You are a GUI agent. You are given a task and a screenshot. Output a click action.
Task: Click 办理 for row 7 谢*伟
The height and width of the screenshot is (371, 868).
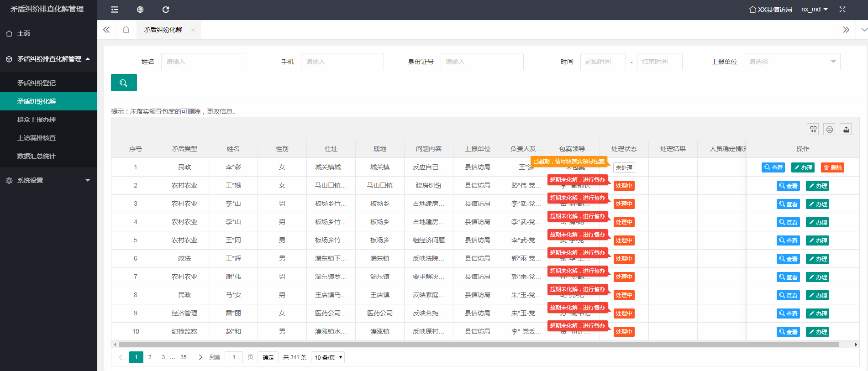818,277
